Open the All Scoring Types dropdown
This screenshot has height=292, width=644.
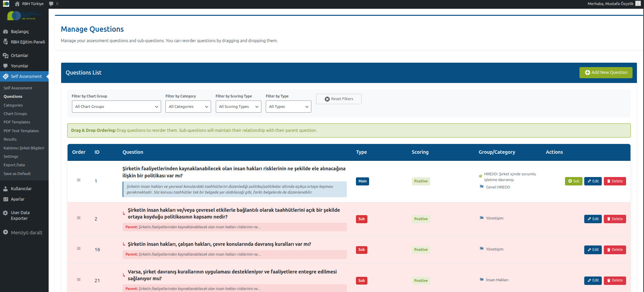pos(238,107)
